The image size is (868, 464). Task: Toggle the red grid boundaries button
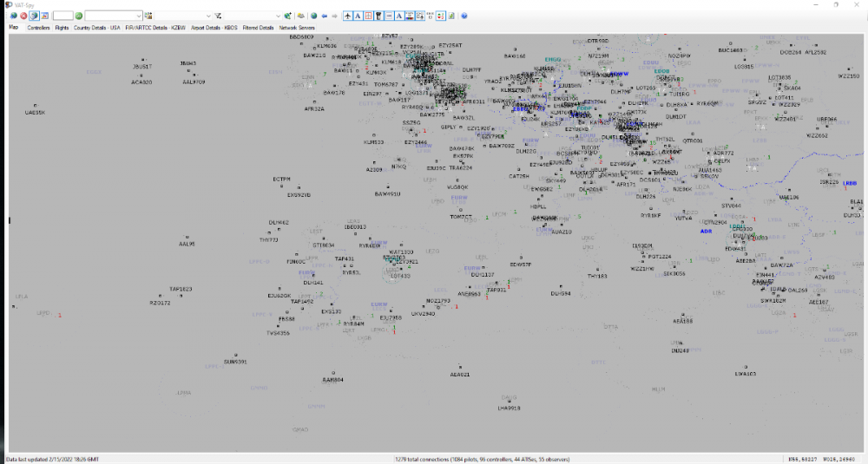(368, 16)
